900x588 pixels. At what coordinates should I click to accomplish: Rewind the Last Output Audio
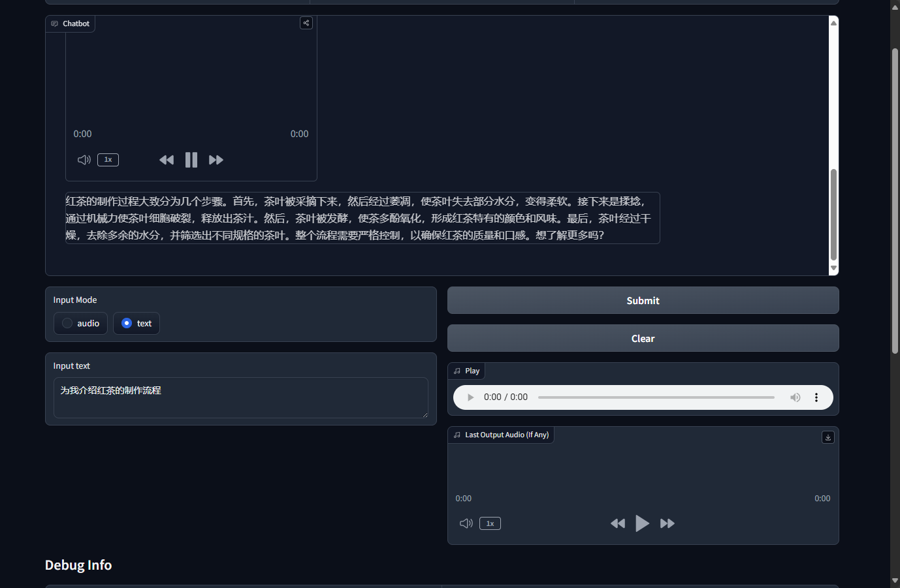click(618, 523)
